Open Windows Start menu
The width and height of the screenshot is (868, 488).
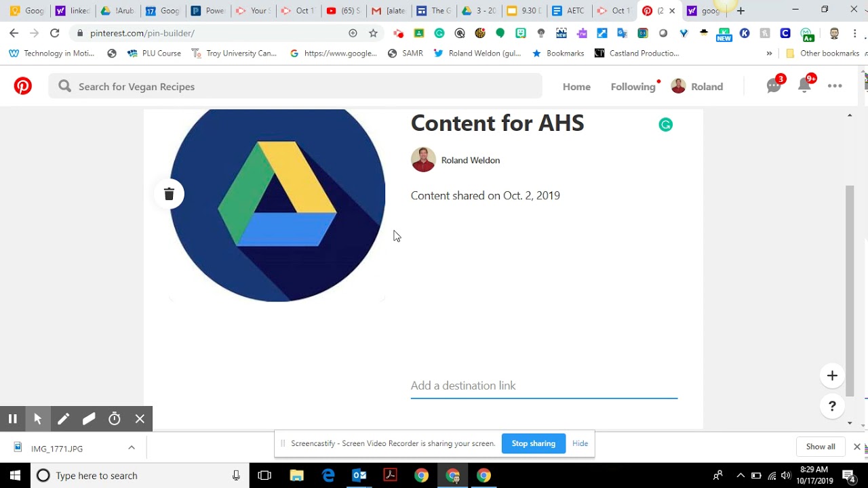pyautogui.click(x=15, y=476)
